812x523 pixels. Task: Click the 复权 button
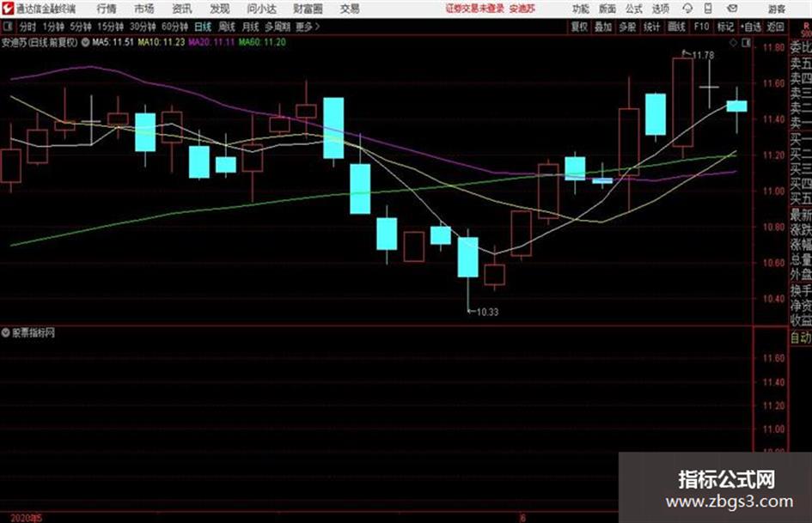[x=579, y=27]
